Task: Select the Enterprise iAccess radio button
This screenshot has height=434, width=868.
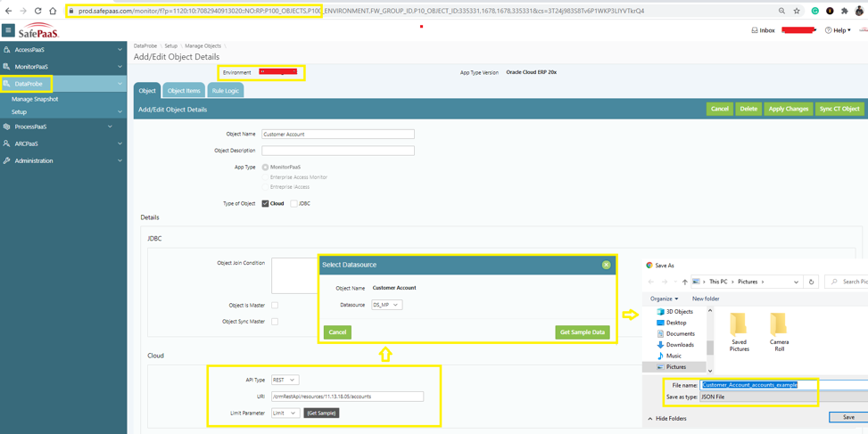Action: 265,187
